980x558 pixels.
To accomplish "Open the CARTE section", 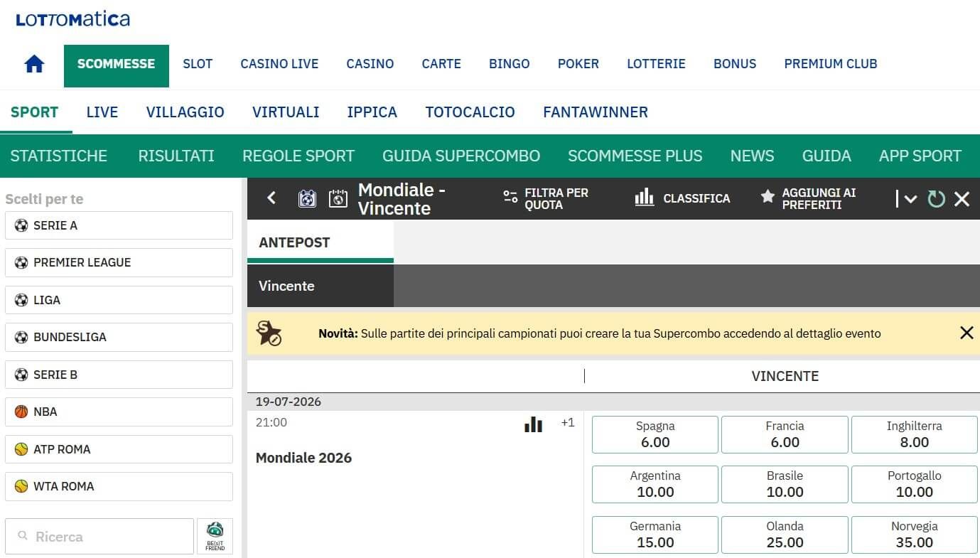I will [x=441, y=64].
